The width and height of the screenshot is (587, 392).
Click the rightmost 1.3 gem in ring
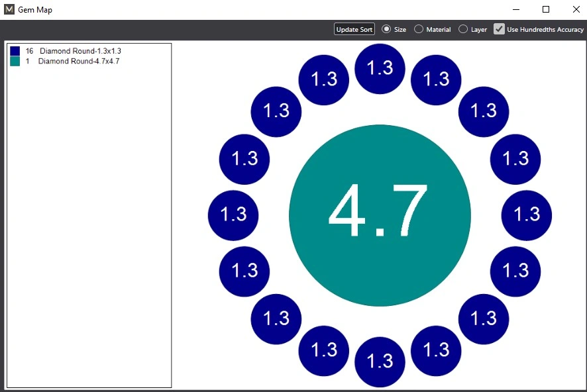pyautogui.click(x=527, y=215)
